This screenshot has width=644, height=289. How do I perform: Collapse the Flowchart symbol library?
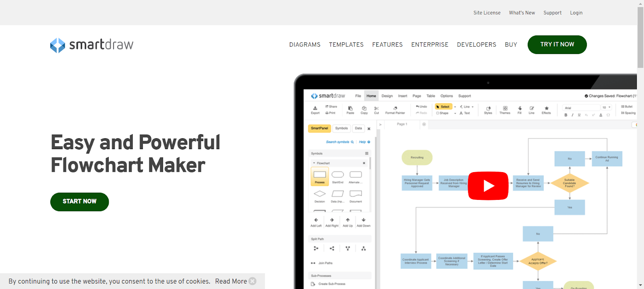click(314, 163)
